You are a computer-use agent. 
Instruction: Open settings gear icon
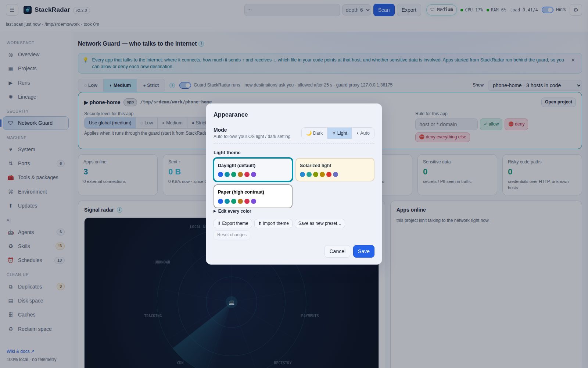coord(576,10)
